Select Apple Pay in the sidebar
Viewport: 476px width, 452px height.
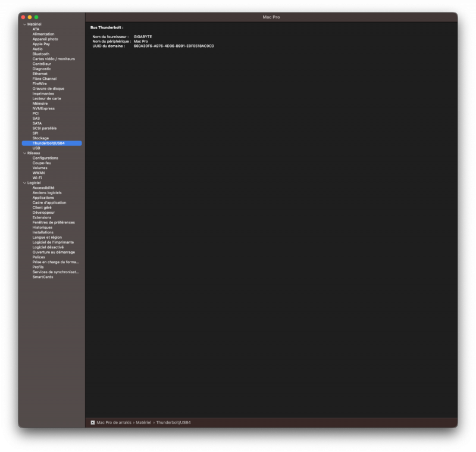(x=41, y=44)
